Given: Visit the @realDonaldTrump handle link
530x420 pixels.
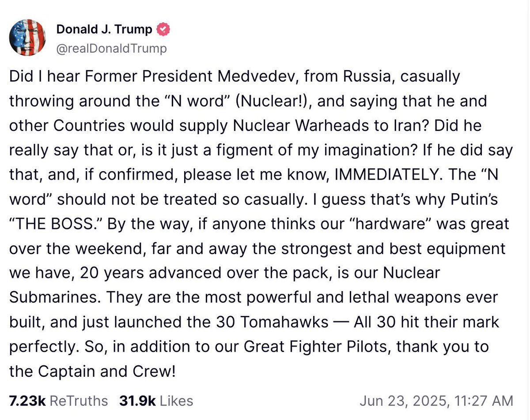Looking at the screenshot, I should coord(112,48).
